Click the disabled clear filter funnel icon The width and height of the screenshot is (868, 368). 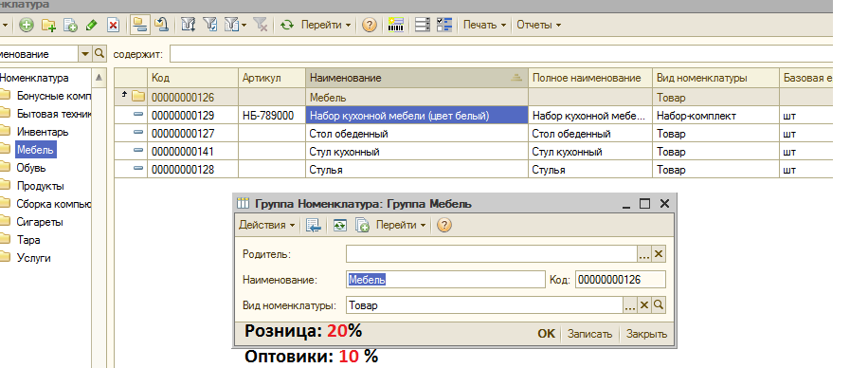261,25
